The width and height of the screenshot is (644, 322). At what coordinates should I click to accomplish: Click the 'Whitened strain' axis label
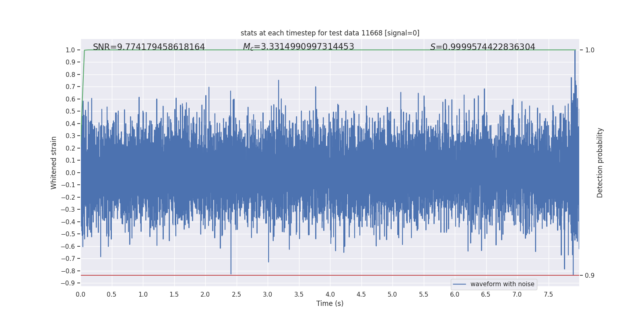click(x=54, y=163)
